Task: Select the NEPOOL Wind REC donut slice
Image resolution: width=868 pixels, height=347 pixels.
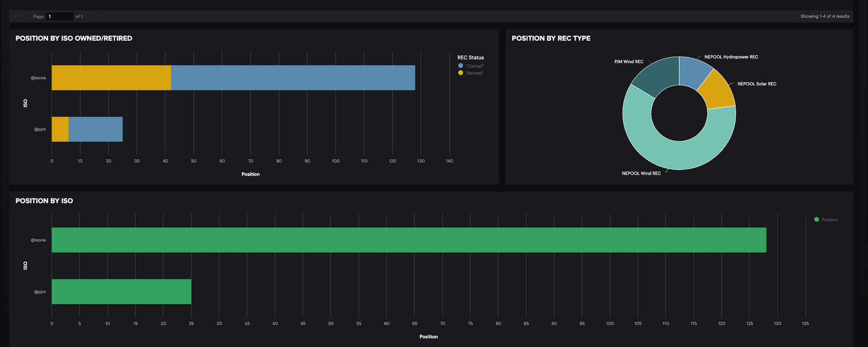Action: (678, 155)
